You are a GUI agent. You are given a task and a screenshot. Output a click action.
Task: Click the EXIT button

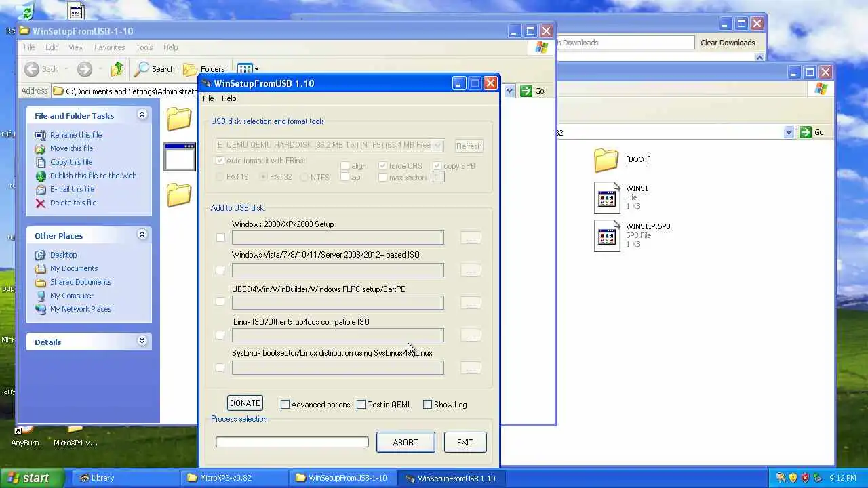coord(465,442)
